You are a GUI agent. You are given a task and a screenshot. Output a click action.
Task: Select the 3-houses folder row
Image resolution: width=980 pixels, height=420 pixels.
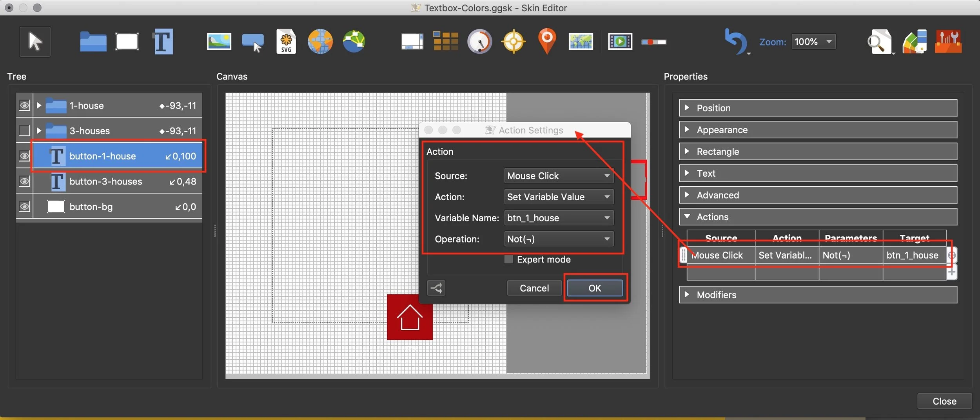[x=117, y=130]
